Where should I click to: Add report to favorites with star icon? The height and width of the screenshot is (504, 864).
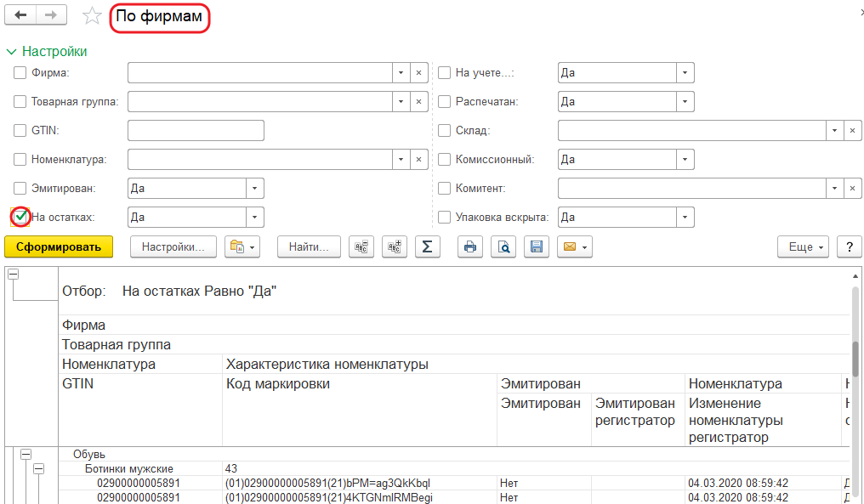coord(92,17)
